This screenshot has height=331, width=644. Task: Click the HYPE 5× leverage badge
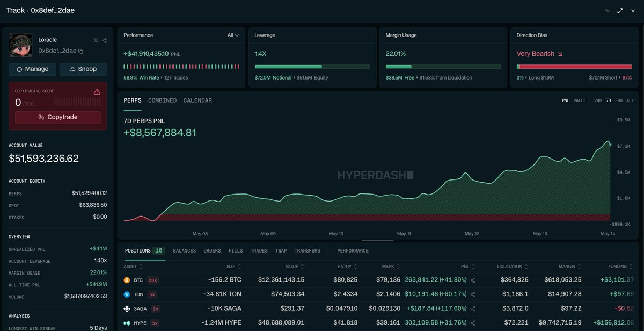(155, 323)
